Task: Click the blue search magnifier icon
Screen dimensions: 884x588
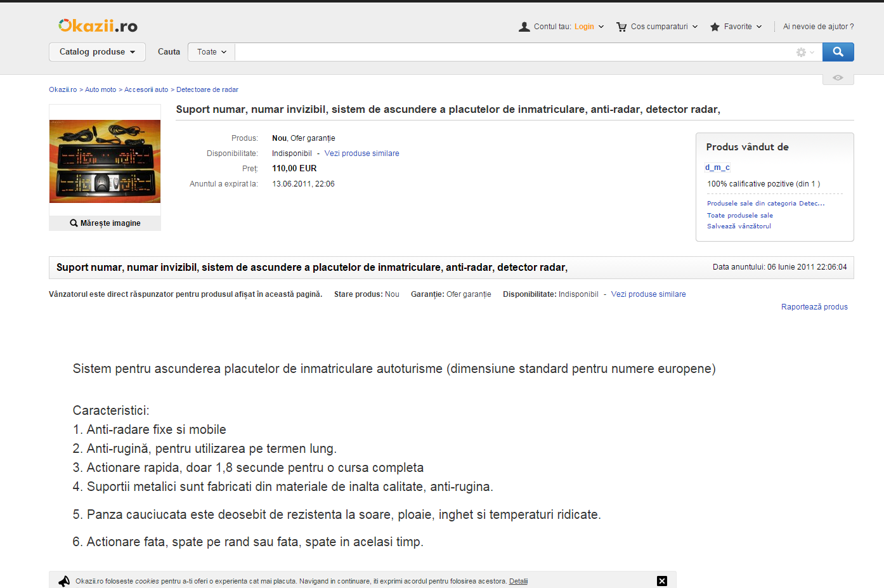Action: [838, 51]
